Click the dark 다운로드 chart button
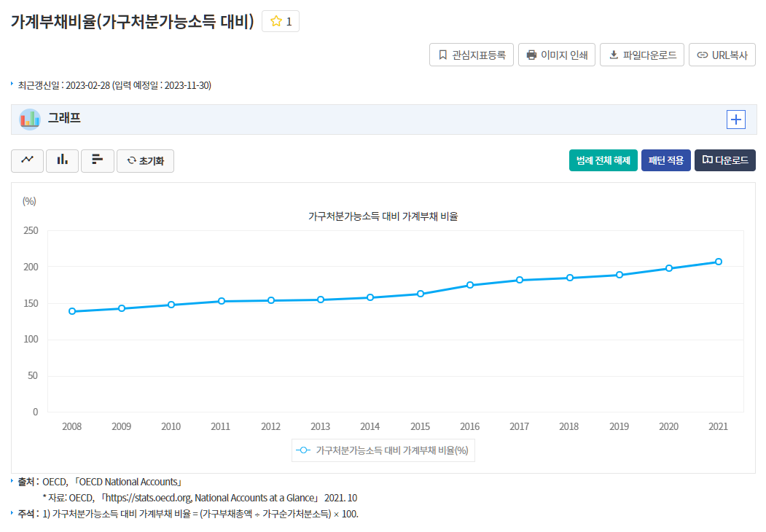This screenshot has width=766, height=532. coord(725,160)
